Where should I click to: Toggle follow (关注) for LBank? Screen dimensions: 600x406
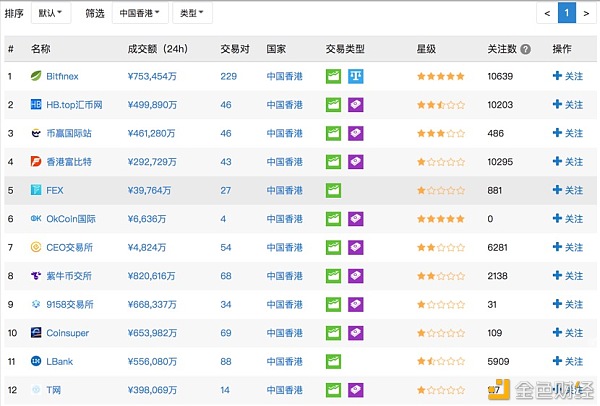567,362
